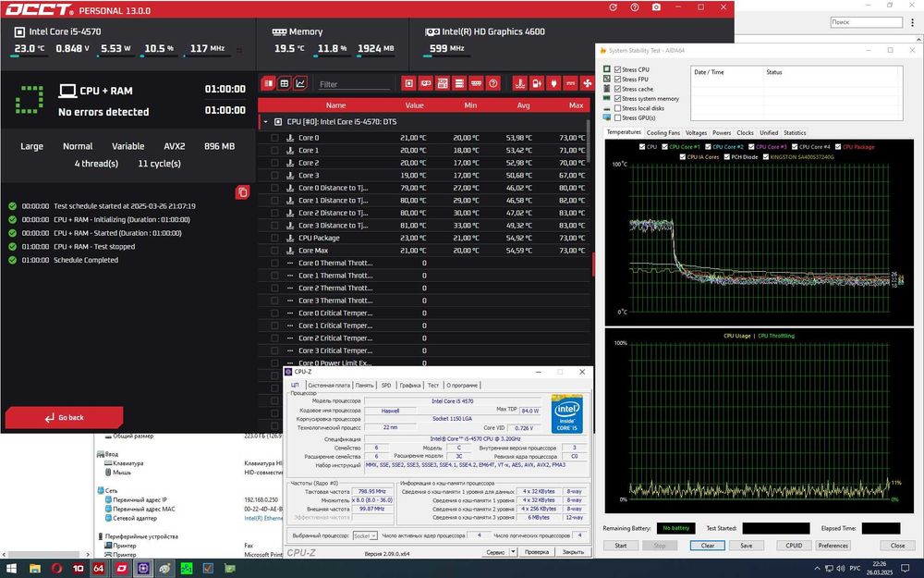Activate OCCT taskbar icon
Viewport: 924px width, 578px height.
pyautogui.click(x=121, y=569)
